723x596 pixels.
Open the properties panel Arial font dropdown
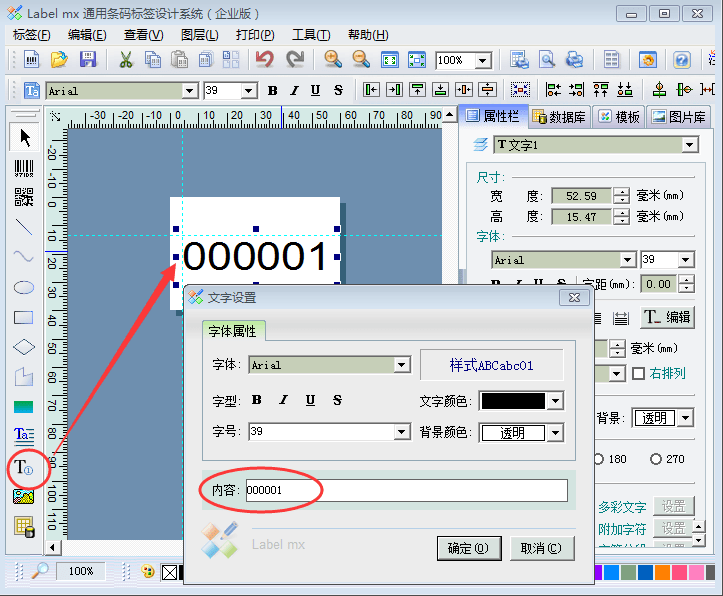[x=628, y=260]
